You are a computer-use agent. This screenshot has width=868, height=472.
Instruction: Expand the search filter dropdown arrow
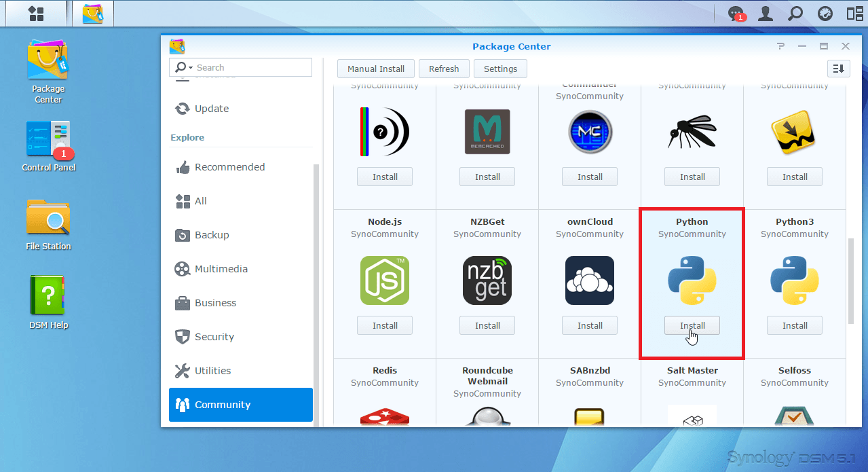click(191, 68)
